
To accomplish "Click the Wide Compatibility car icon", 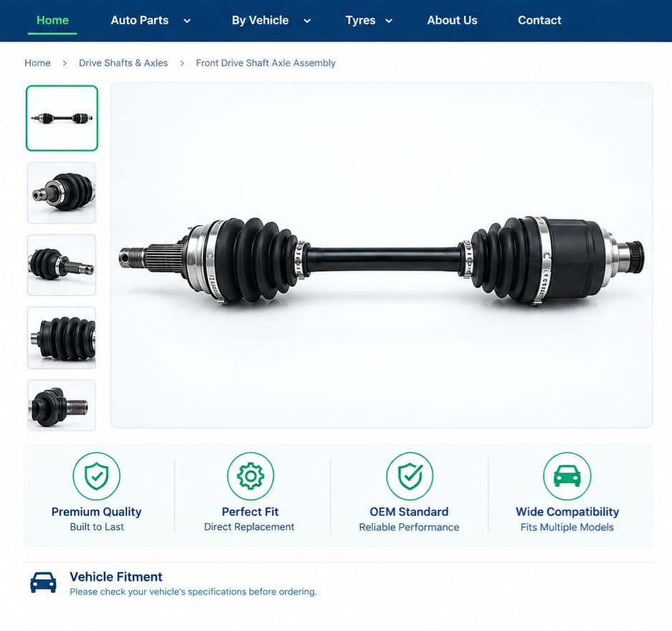I will click(x=567, y=476).
